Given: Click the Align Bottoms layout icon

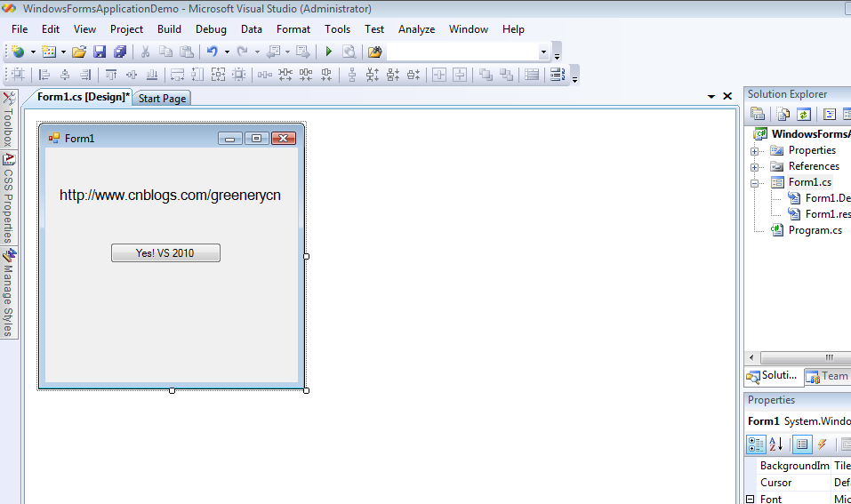Looking at the screenshot, I should pyautogui.click(x=152, y=75).
